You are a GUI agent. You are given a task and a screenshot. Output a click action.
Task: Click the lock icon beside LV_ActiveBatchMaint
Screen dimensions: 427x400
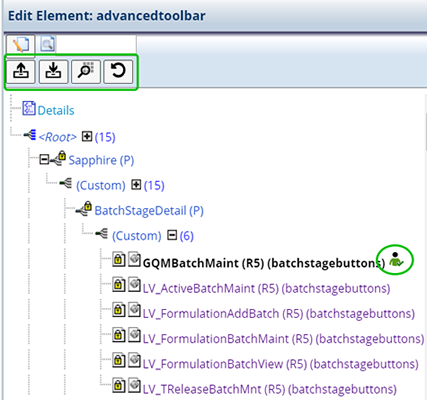(118, 284)
